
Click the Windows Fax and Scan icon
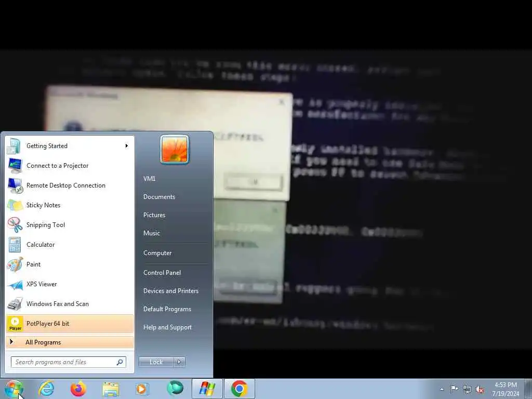[x=15, y=304]
